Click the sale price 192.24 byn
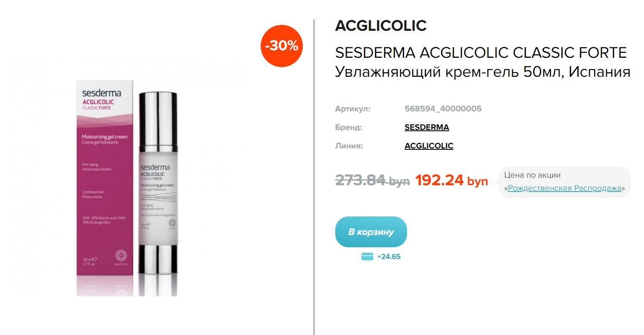 coord(452,180)
